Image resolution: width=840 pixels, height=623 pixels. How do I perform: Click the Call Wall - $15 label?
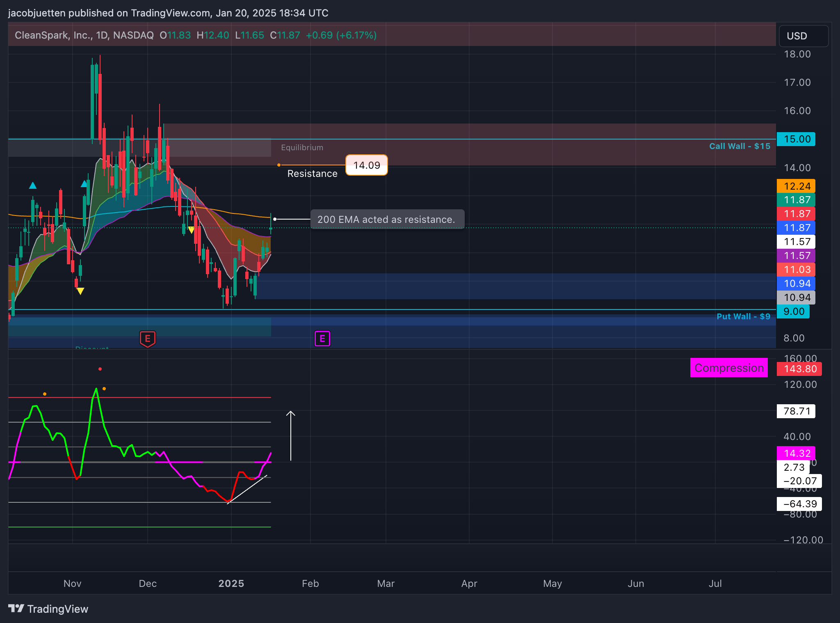tap(740, 146)
